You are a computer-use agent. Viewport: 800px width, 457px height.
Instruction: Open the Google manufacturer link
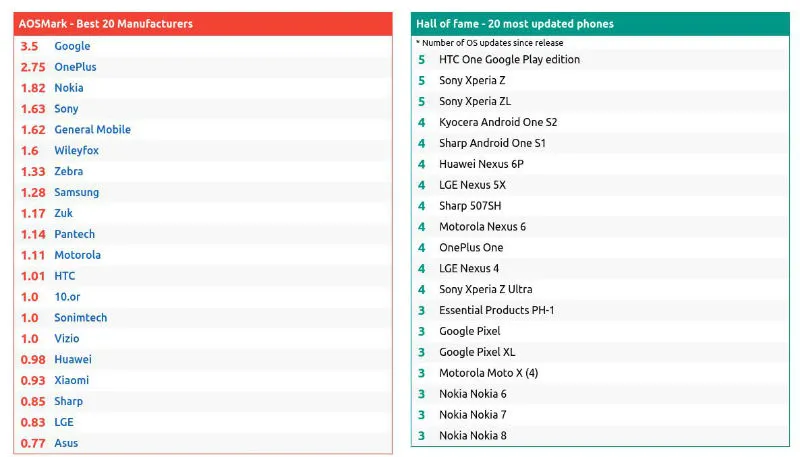tap(72, 46)
